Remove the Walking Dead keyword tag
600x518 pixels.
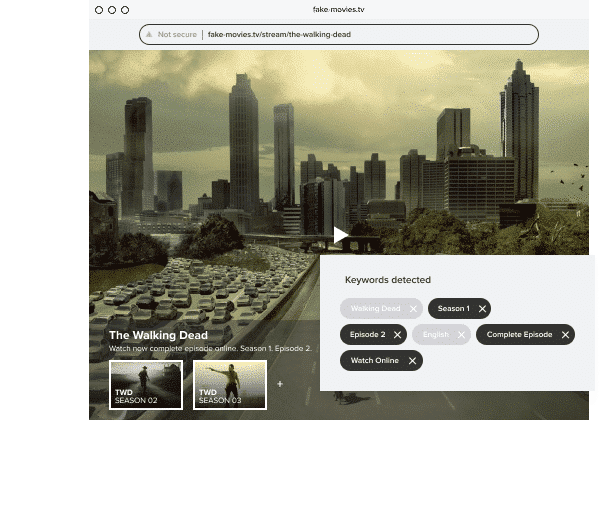[x=413, y=309]
